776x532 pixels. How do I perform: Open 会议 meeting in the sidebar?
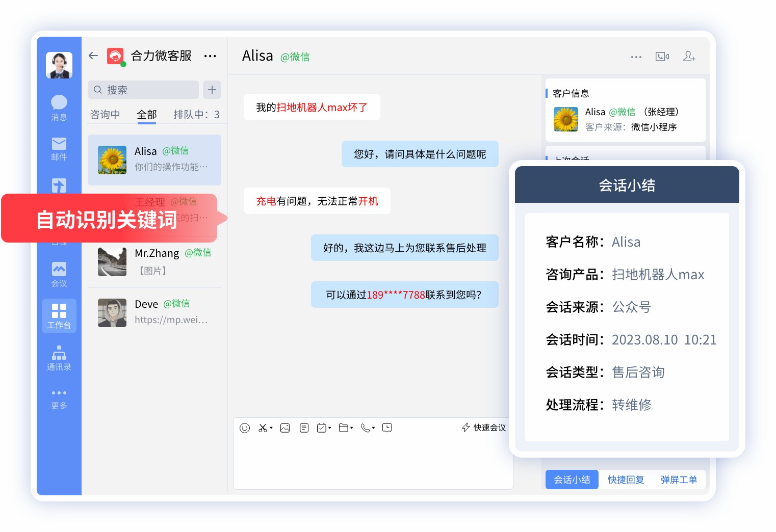pyautogui.click(x=59, y=274)
